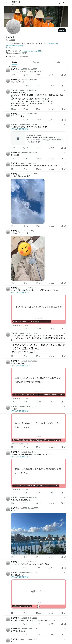Open more options on pinned post
Viewport: 72px width, 644px height.
click(x=65, y=69)
